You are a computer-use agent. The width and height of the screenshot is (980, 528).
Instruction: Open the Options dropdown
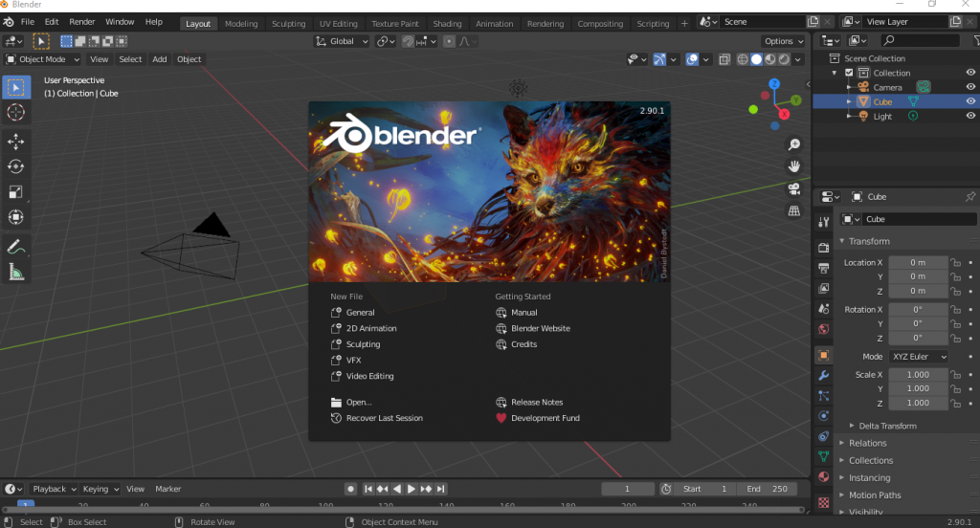[783, 41]
